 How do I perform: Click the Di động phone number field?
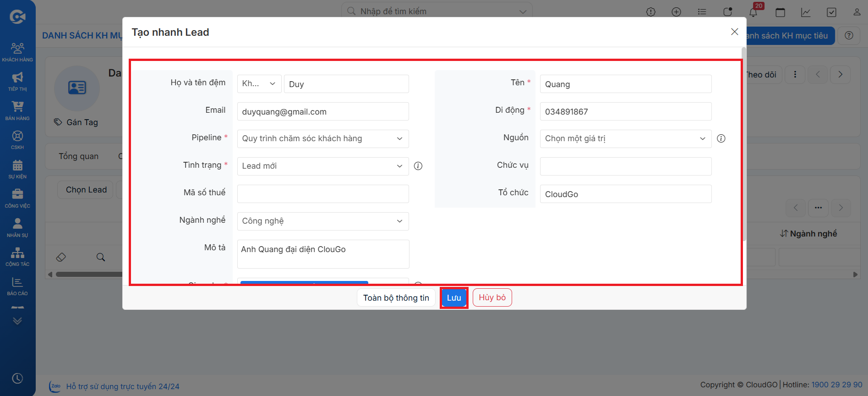click(x=626, y=111)
